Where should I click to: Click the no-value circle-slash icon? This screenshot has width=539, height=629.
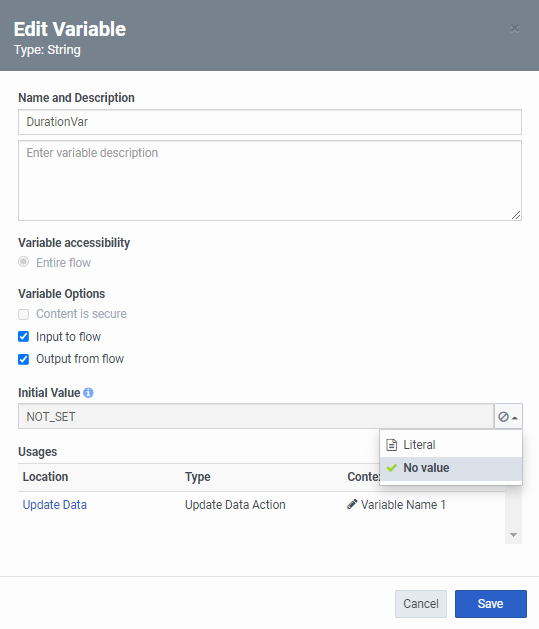[x=503, y=417]
